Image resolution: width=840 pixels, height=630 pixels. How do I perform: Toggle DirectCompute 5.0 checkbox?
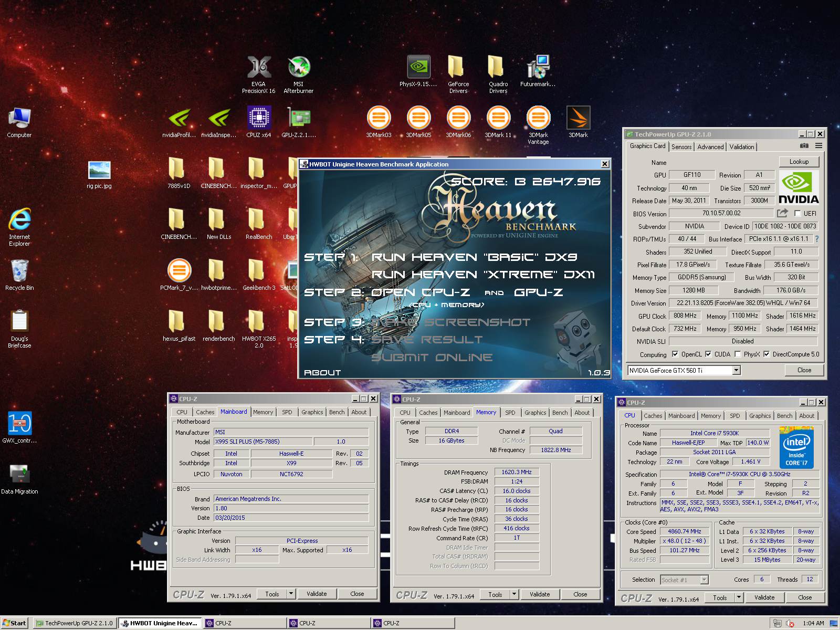click(766, 354)
